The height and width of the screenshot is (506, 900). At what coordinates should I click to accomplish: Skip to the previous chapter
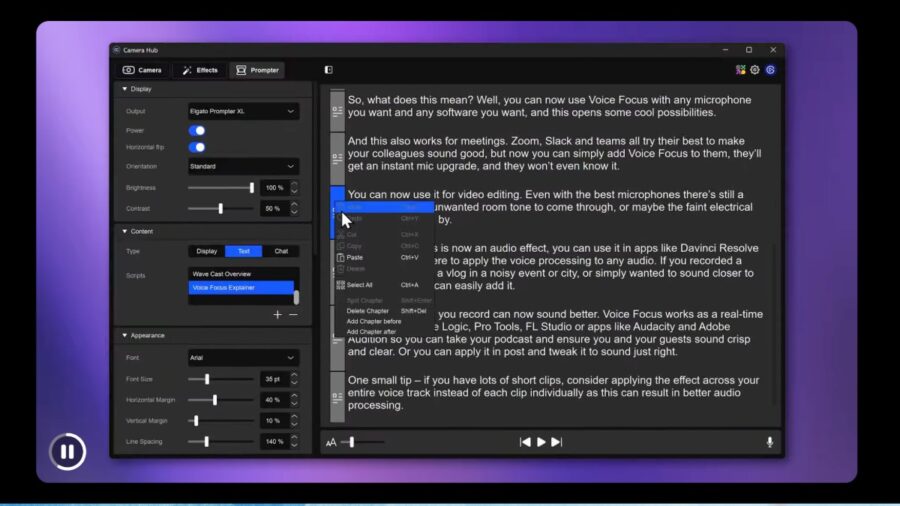pos(525,442)
